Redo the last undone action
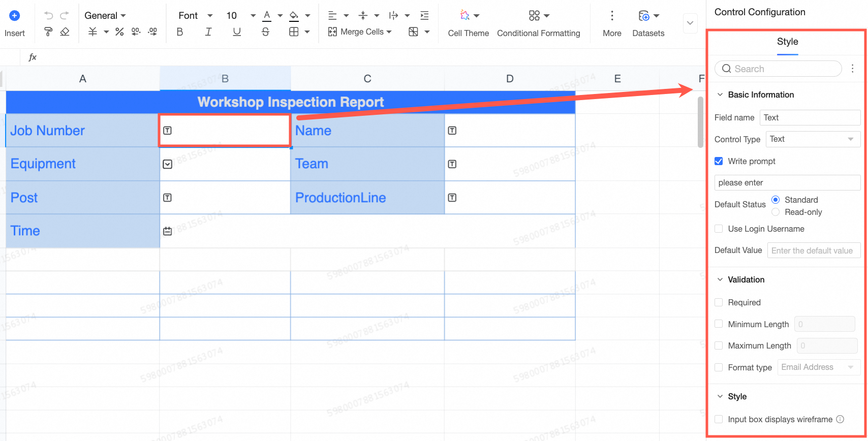 pyautogui.click(x=65, y=16)
